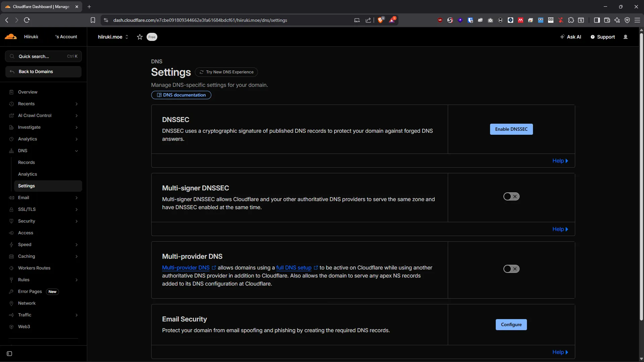Open Help under Email Security card
The width and height of the screenshot is (644, 362).
pos(560,352)
